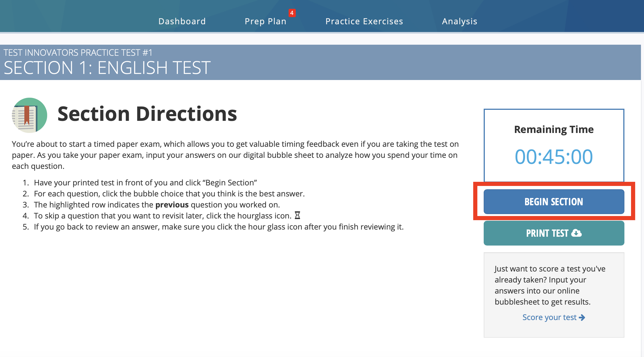Click the hourglass icon in step four
The image size is (644, 357).
[297, 215]
